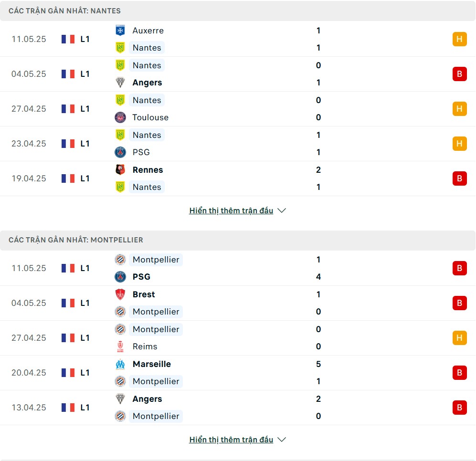
Task: Click the Toulouse club crest icon
Action: pyautogui.click(x=120, y=117)
